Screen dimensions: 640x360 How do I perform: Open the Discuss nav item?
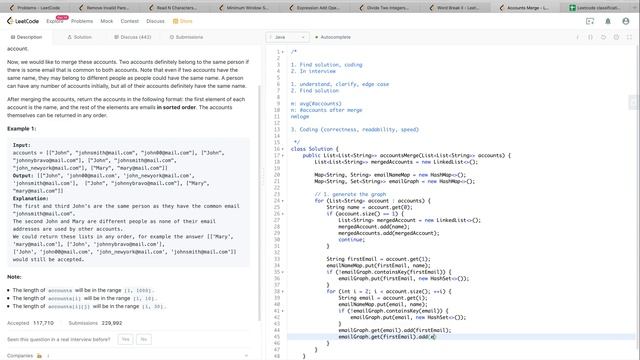[x=156, y=21]
